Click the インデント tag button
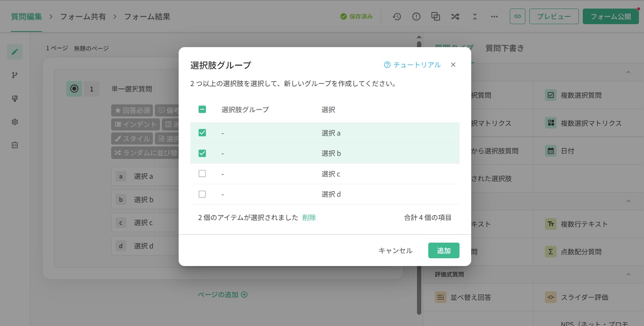The image size is (644, 326). [x=135, y=124]
